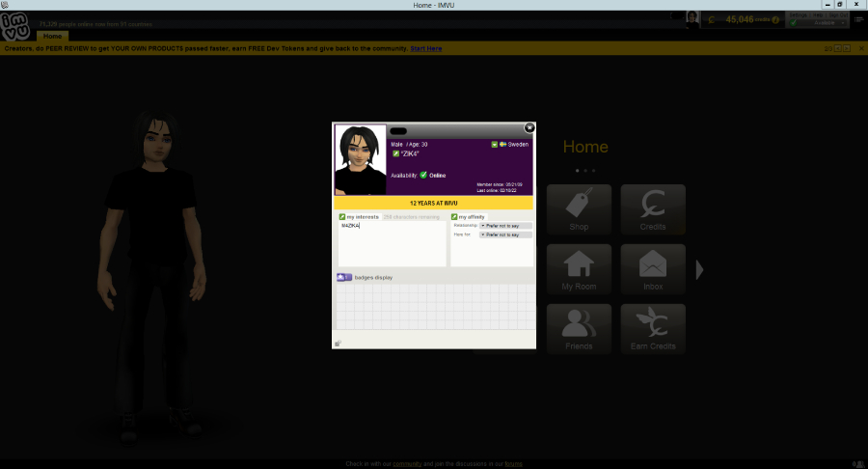Show next announcement banner message
Screen dimensions: 868x469
pos(847,48)
